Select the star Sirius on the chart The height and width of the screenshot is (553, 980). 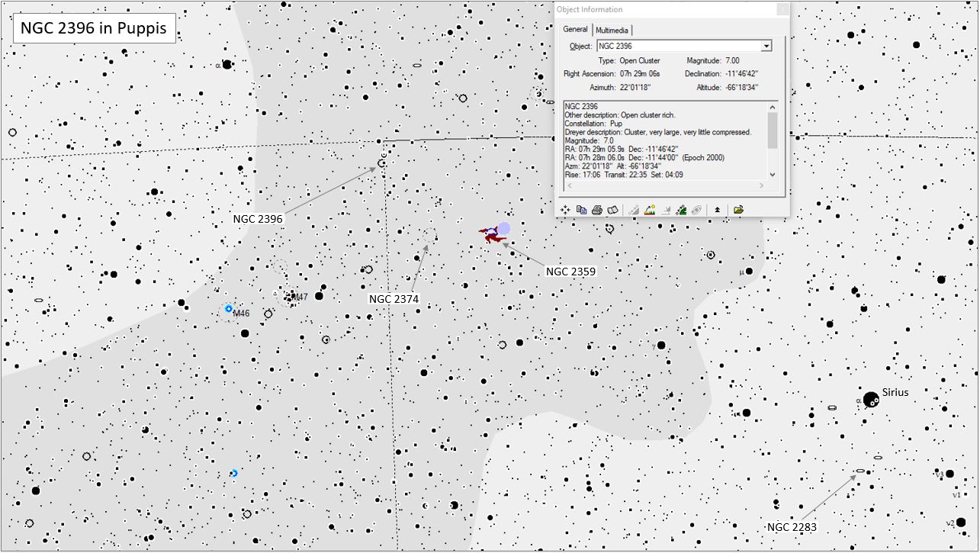click(x=870, y=398)
